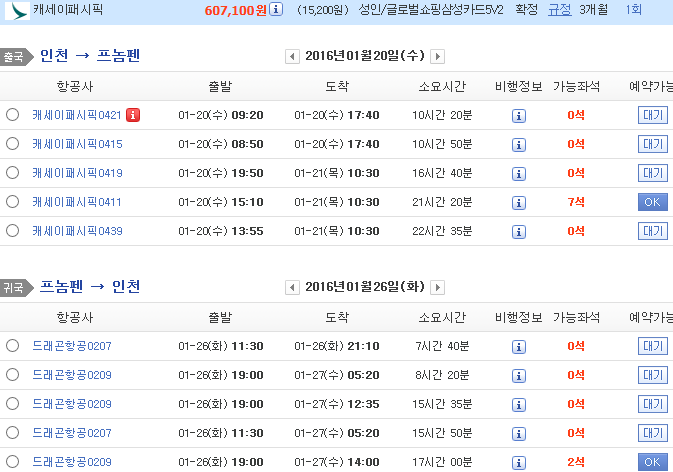Select radio for 드래곤항공0209 arriving 14:00

click(x=12, y=461)
